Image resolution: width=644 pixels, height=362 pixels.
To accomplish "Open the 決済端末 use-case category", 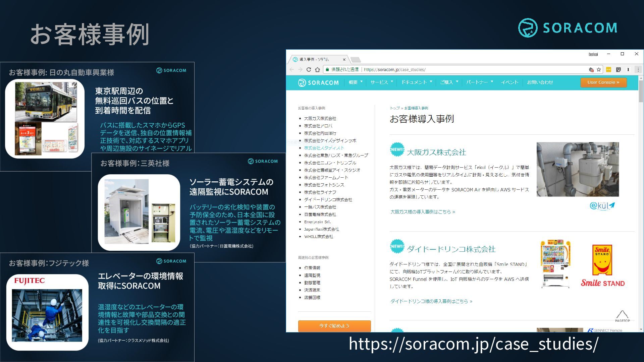I will click(312, 290).
